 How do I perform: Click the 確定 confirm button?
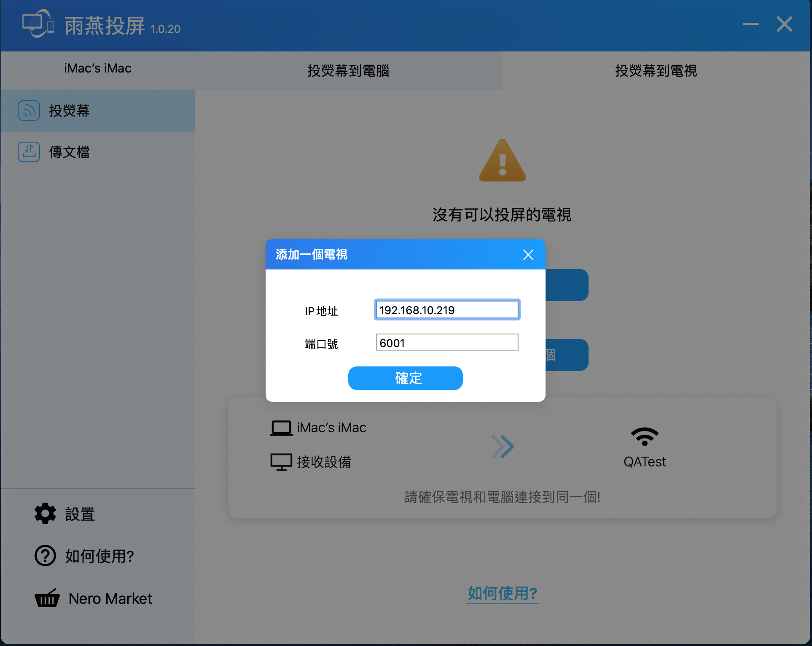406,378
